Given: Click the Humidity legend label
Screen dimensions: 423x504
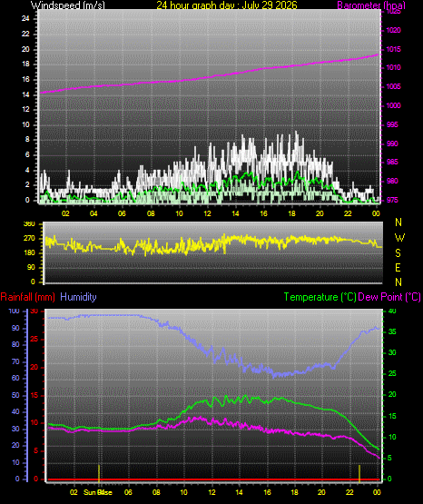Looking at the screenshot, I should coord(78,297).
